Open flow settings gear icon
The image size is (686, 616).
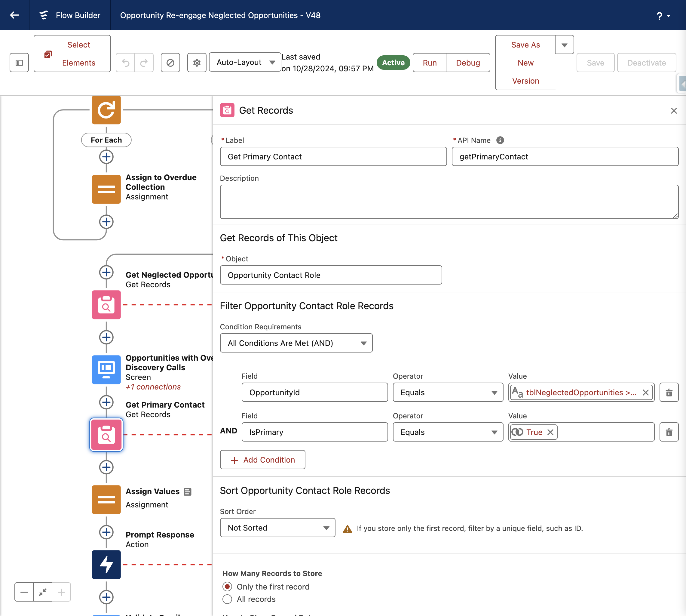point(197,63)
